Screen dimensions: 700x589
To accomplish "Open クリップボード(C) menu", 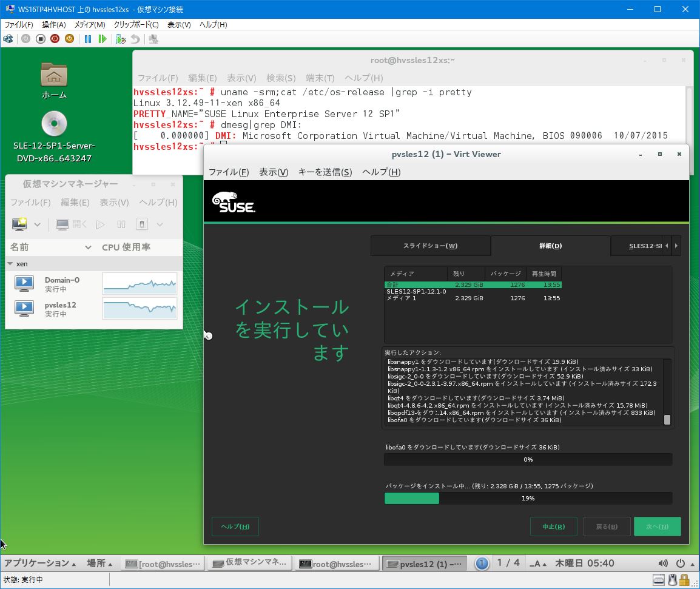I will coord(136,24).
